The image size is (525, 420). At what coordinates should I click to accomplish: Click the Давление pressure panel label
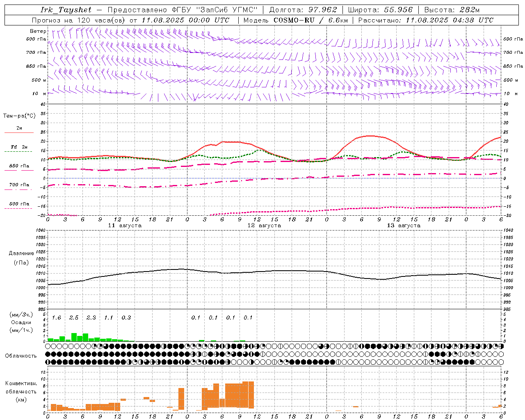point(21,253)
